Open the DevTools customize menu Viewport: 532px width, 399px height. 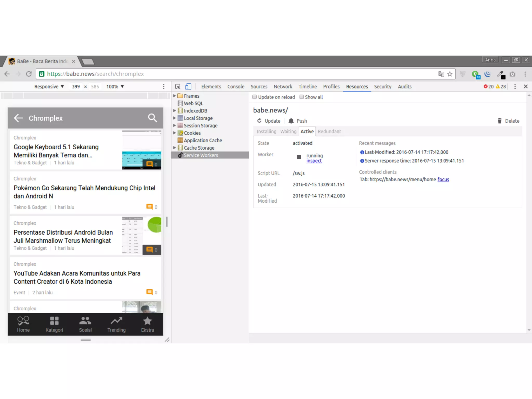click(x=515, y=87)
